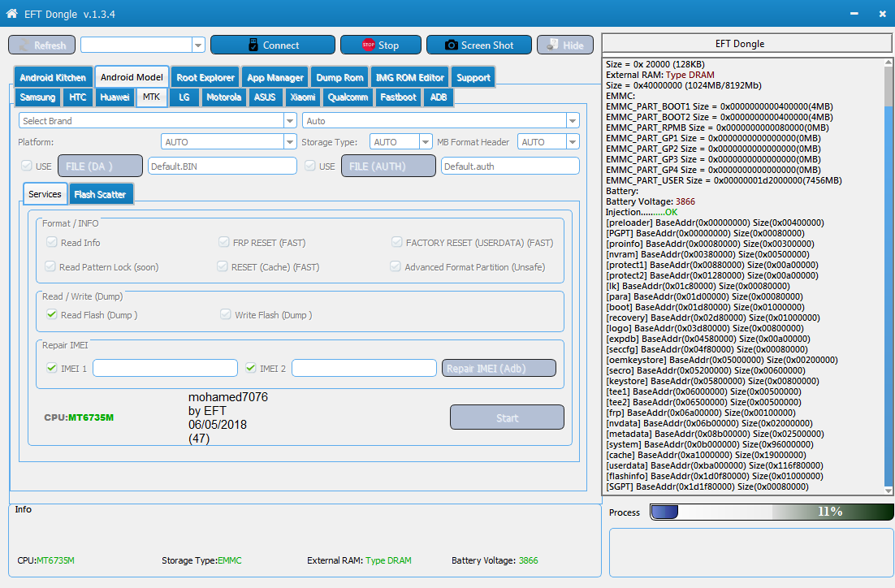Select the Samsung brand tab
895x588 pixels.
tap(37, 97)
